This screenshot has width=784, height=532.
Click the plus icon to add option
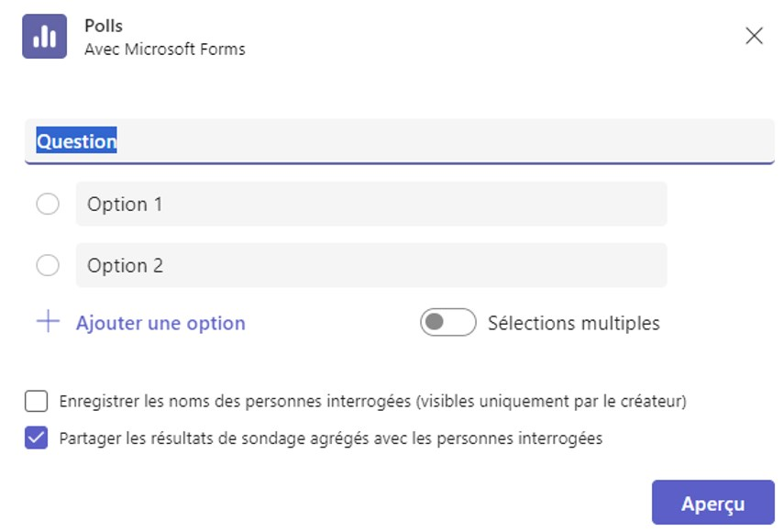[x=48, y=322]
